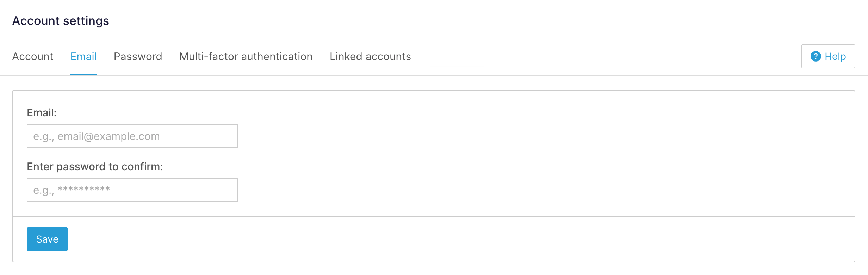Click the blue circular help badge
The height and width of the screenshot is (275, 868).
815,56
